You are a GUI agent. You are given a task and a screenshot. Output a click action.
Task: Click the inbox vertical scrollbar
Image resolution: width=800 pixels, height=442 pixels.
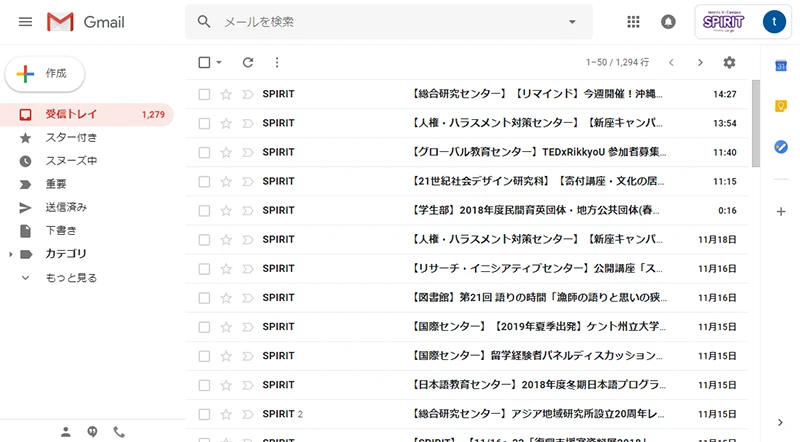[x=755, y=110]
